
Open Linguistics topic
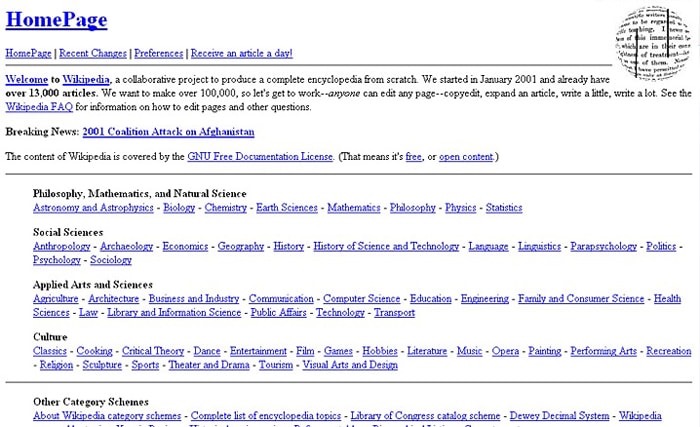point(539,247)
